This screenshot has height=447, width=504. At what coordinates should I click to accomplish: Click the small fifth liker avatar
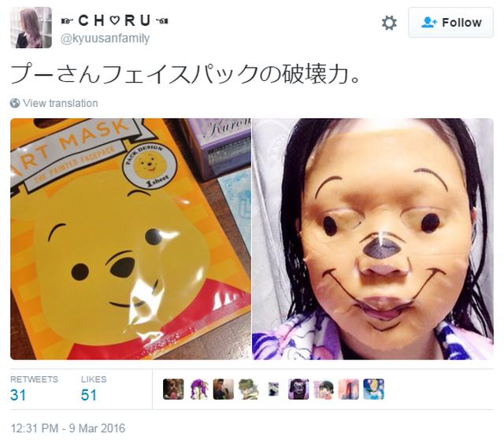tap(273, 390)
